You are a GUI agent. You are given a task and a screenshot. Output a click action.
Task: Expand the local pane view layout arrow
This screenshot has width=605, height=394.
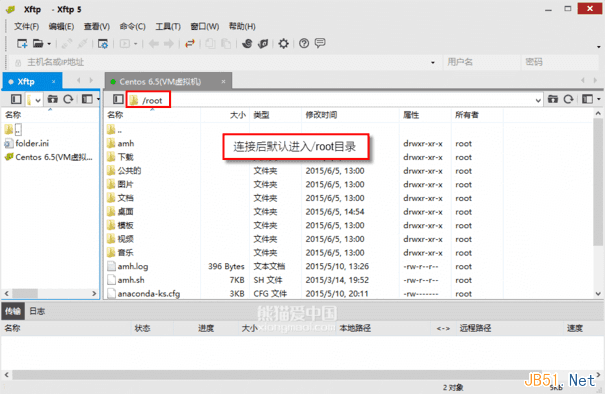pos(98,100)
